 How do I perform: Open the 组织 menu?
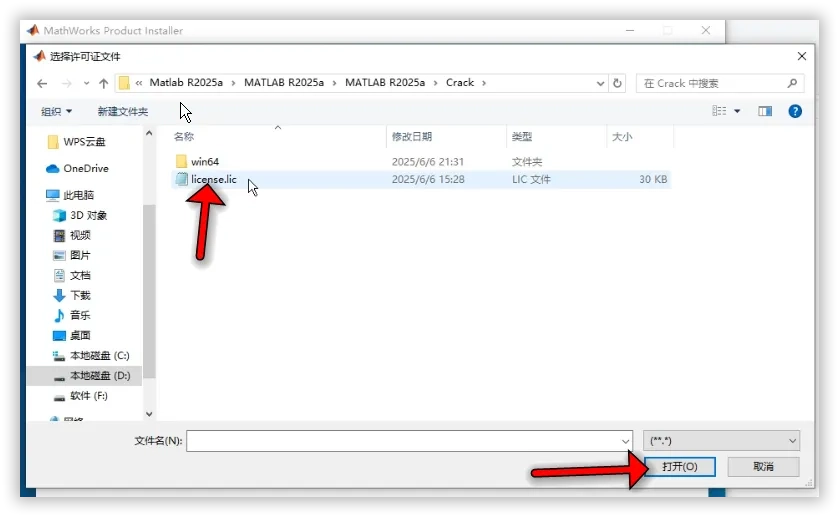(56, 111)
